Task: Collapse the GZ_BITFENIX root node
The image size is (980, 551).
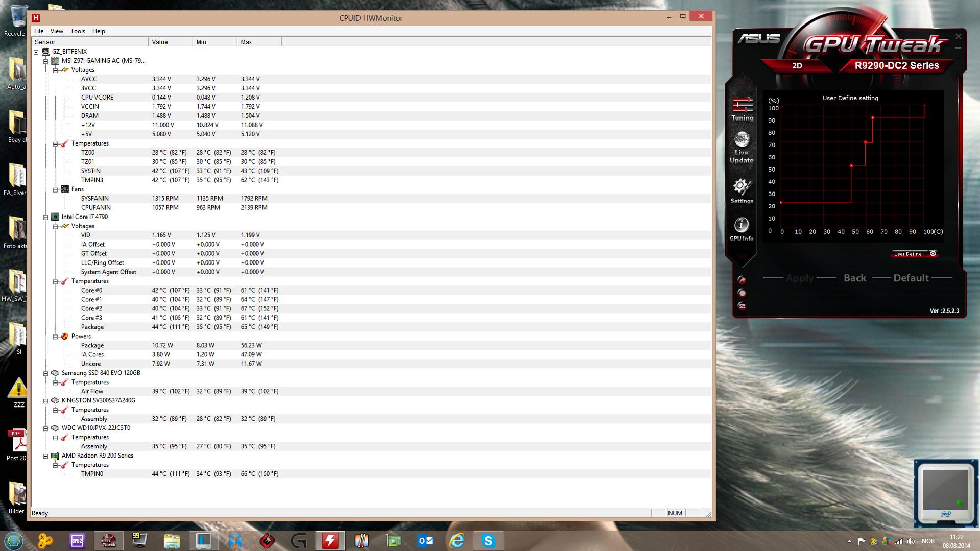Action: pyautogui.click(x=36, y=52)
